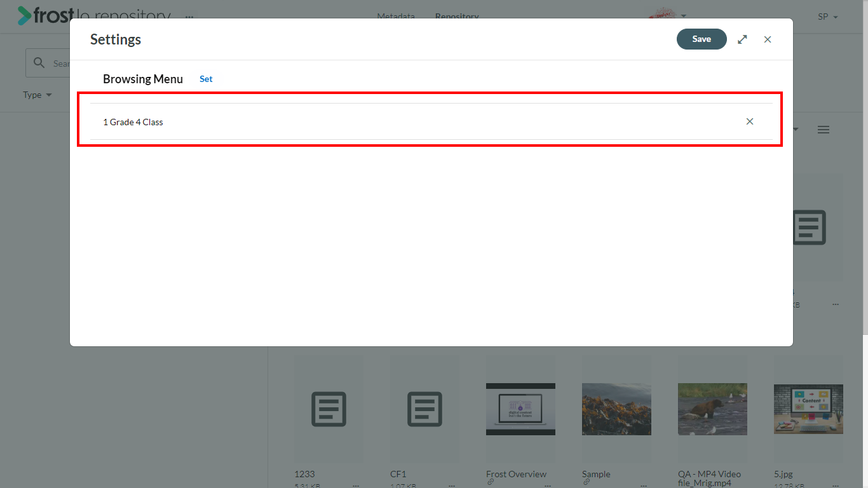
Task: Switch to the Metadata tab
Action: pos(396,17)
